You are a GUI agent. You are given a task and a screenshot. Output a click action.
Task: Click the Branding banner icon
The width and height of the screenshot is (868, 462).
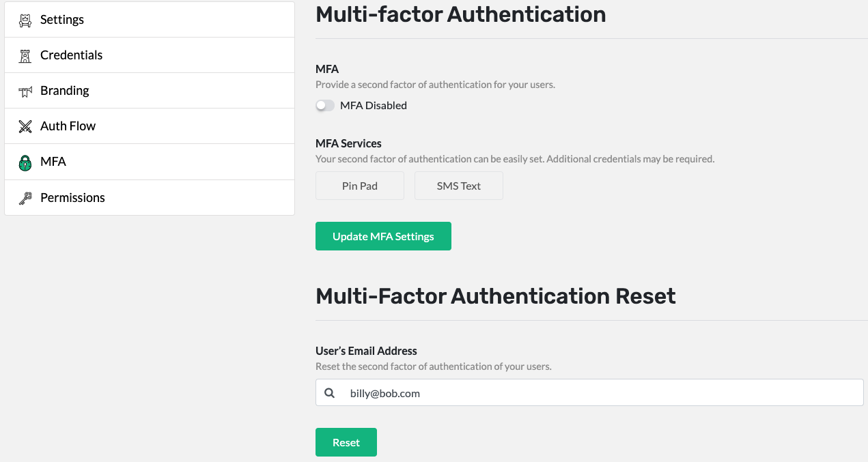point(25,91)
